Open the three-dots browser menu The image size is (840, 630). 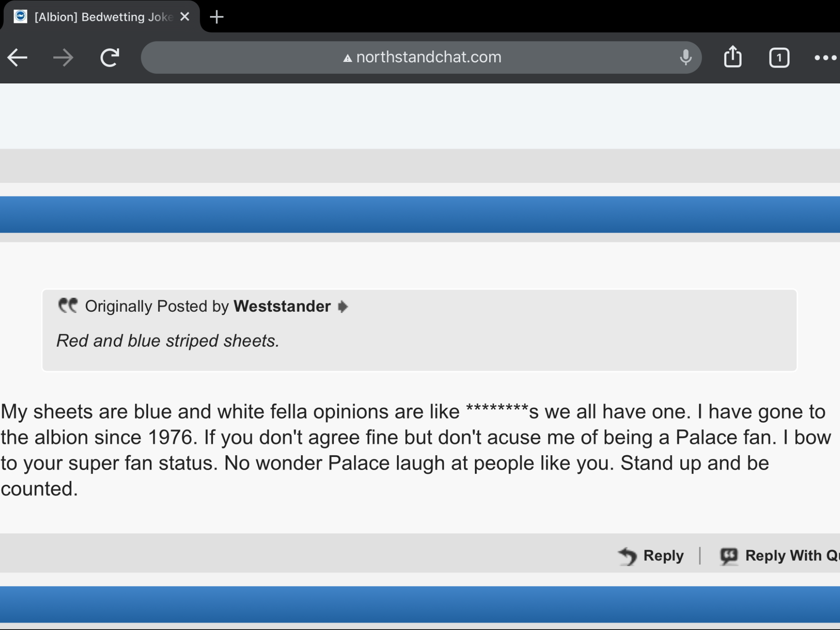[826, 58]
